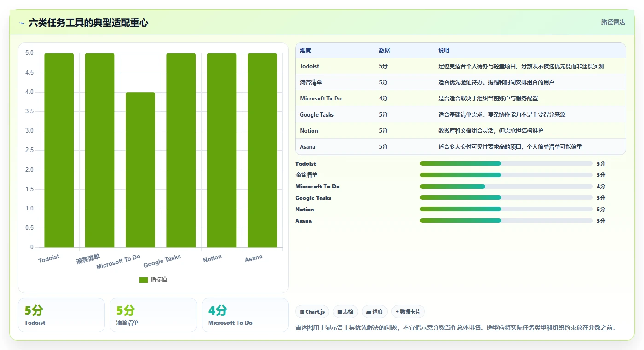The height and width of the screenshot is (350, 644).
Task: Click the Asana cell in the table
Action: (x=307, y=147)
